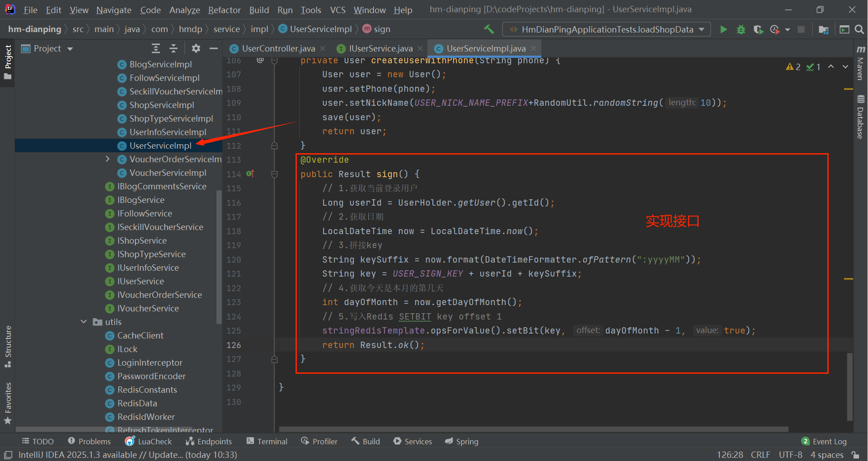Click the cursor position 126:28 indicator
Screen dimensions: 868x461
[730, 455]
